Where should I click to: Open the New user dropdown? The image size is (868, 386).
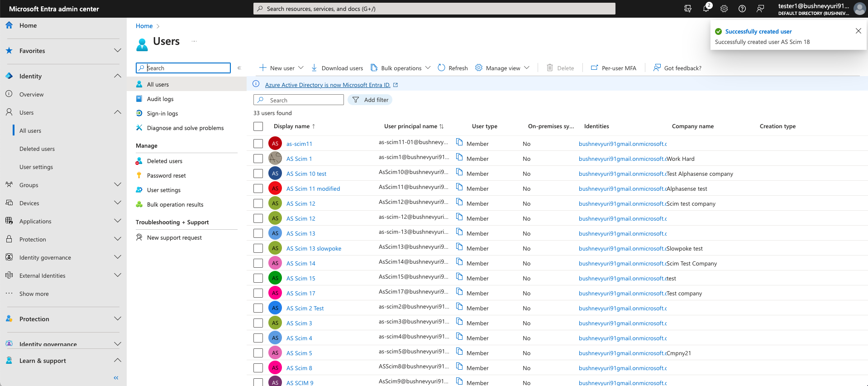pyautogui.click(x=281, y=68)
